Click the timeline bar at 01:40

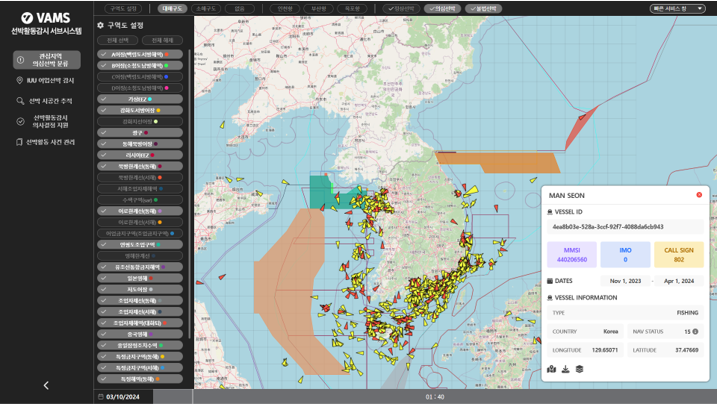tap(435, 397)
